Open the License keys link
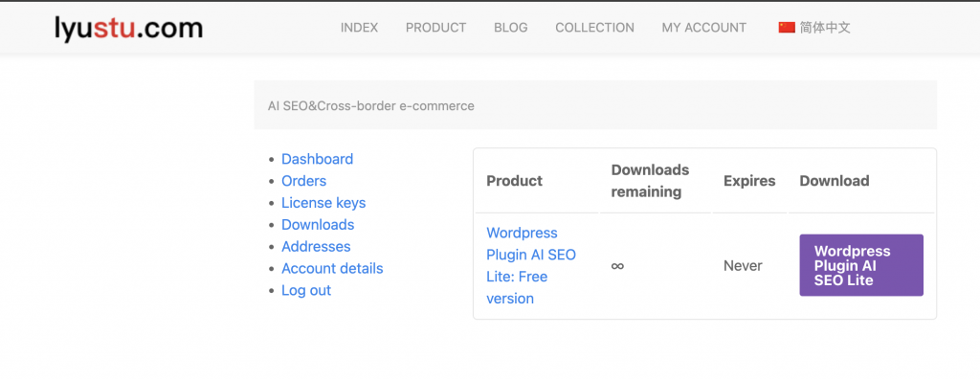Image resolution: width=980 pixels, height=380 pixels. 323,203
